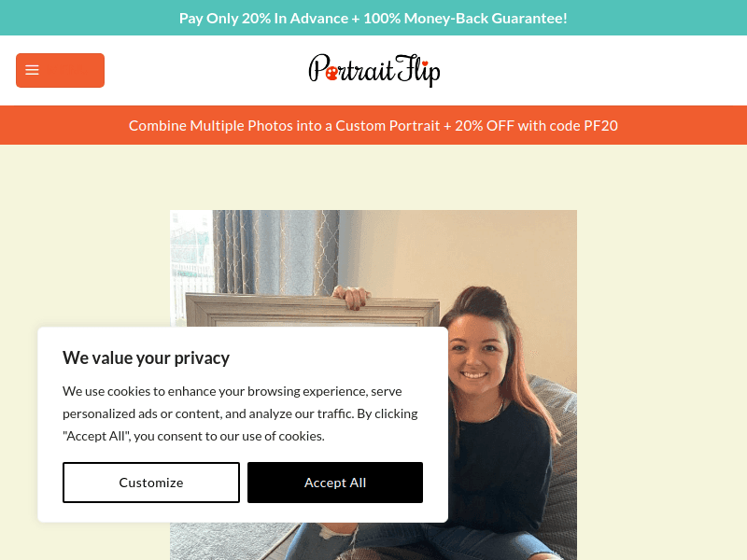Click the "Pay Only 20% In Advance" text
Viewport: 747px width, 560px height.
pos(263,18)
